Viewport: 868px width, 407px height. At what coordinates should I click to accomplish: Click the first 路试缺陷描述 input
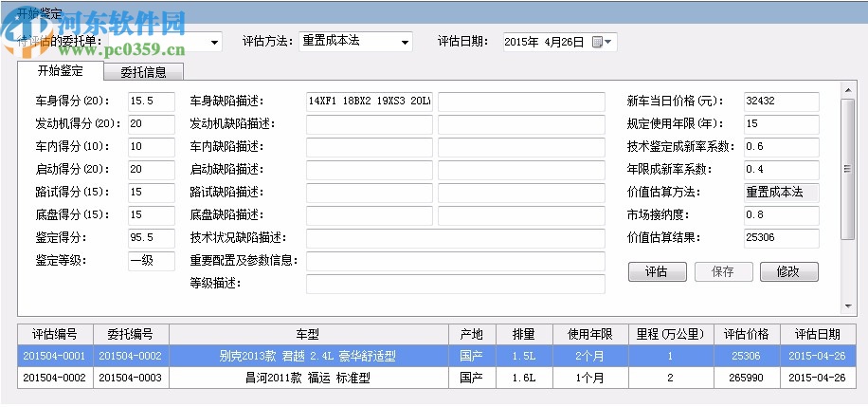click(370, 193)
